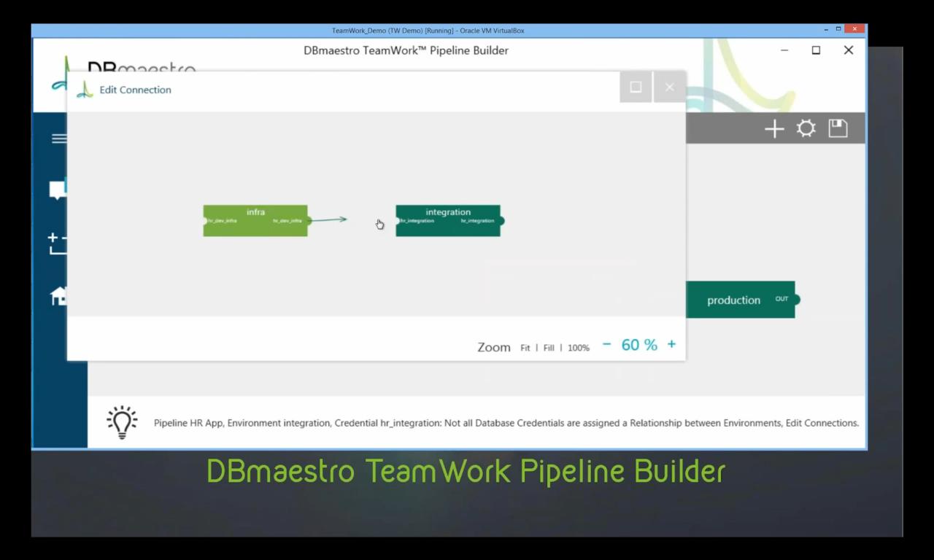Set zoom to 100%
The image size is (934, 560).
(578, 348)
